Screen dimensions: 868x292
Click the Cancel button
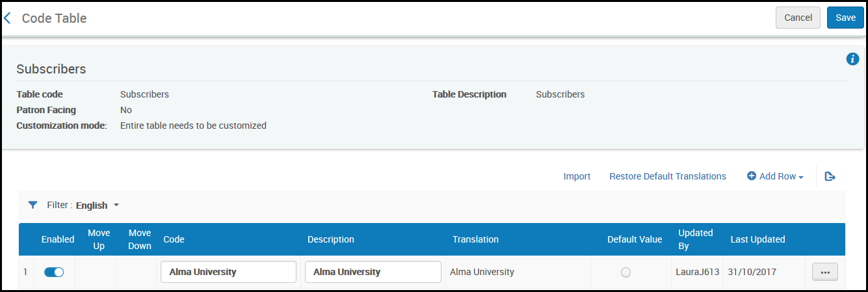[798, 18]
